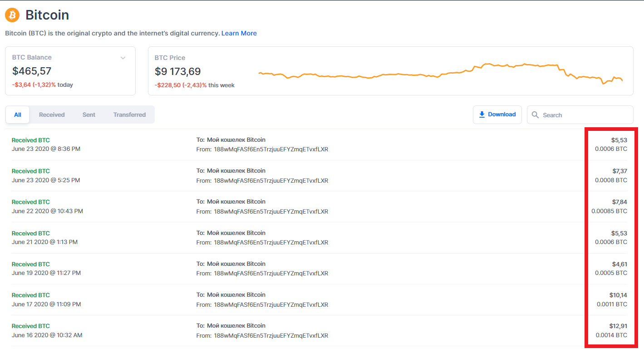
Task: Open transaction dated June 19 2020 @ 11:27 PM
Action: 320,269
